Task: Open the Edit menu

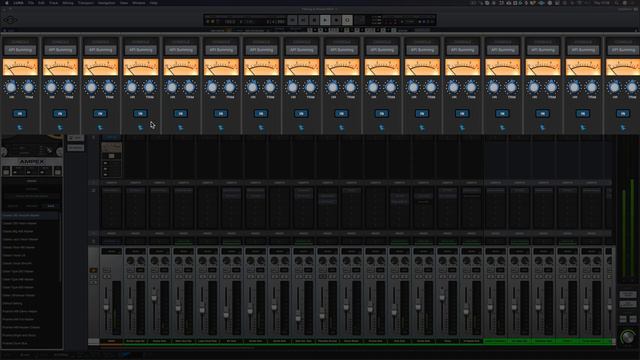Action: [41, 2]
